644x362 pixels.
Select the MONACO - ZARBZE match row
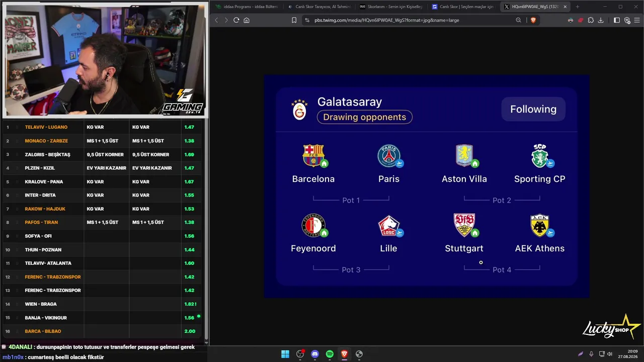pyautogui.click(x=102, y=141)
